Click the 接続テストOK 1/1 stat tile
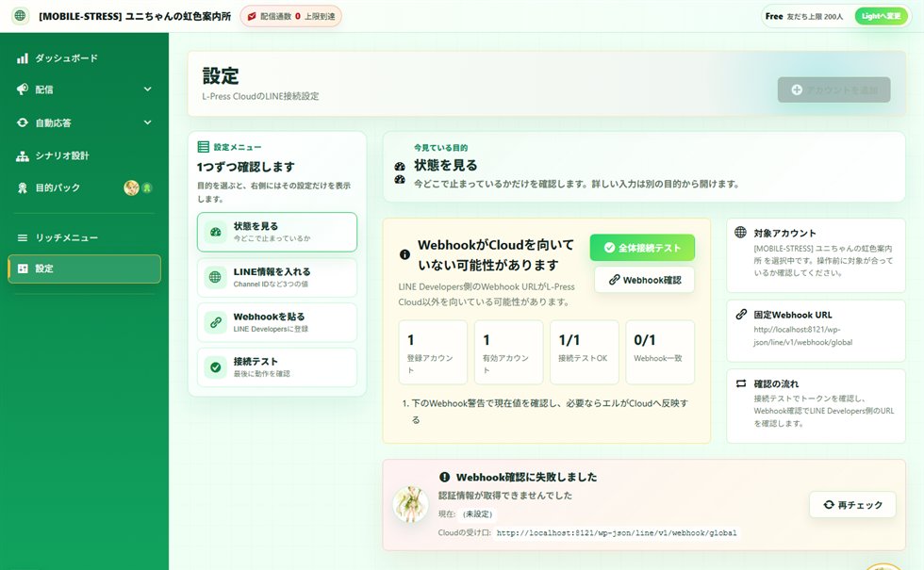Viewport: 924px width, 570px height. [585, 352]
